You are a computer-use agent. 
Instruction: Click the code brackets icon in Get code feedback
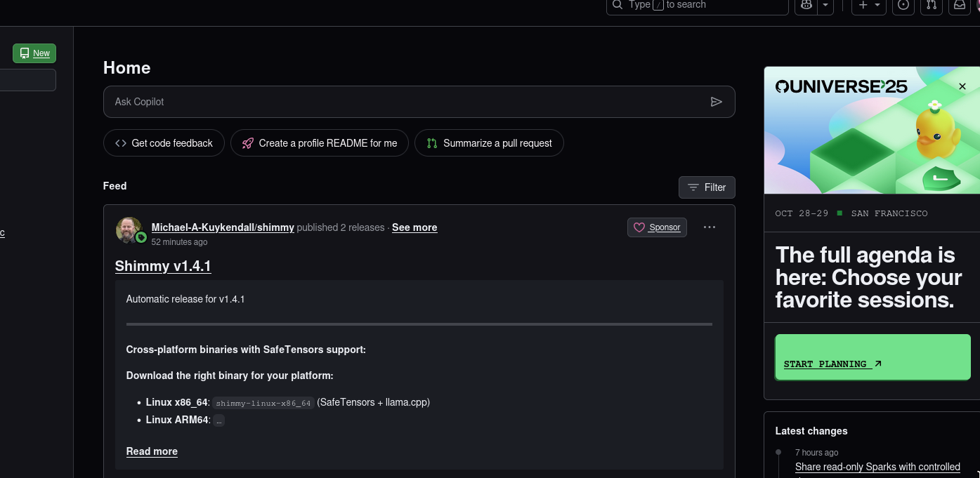pyautogui.click(x=121, y=143)
